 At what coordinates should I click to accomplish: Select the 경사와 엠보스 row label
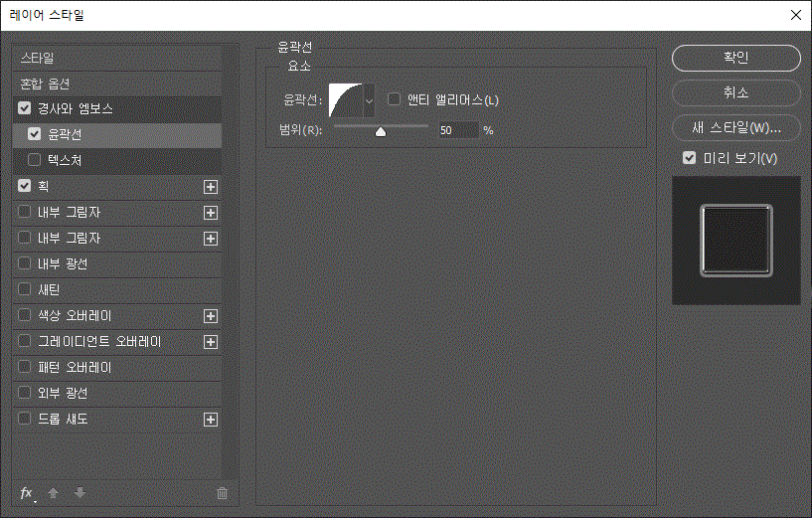pos(76,108)
